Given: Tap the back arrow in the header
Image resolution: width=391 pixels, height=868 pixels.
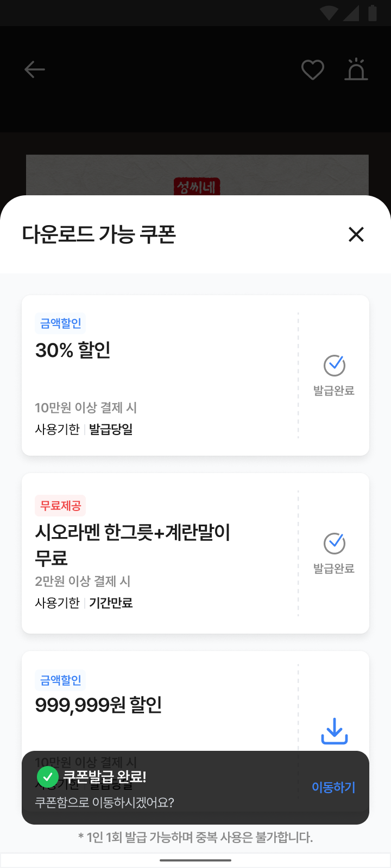Looking at the screenshot, I should pos(35,69).
